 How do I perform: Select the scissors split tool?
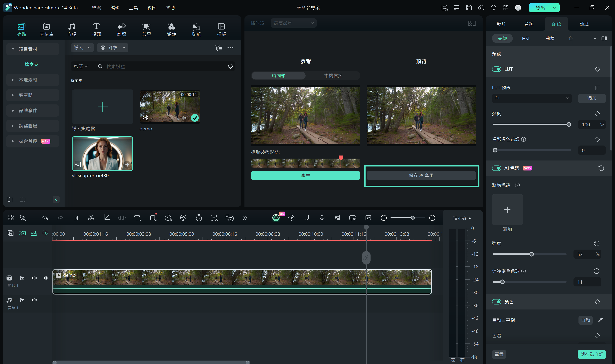91,218
